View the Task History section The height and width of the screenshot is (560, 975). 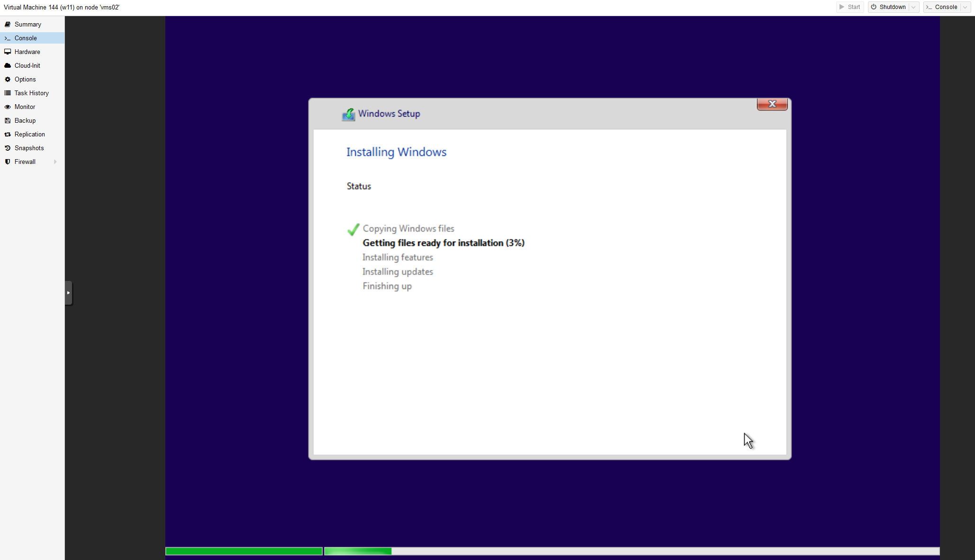point(32,93)
